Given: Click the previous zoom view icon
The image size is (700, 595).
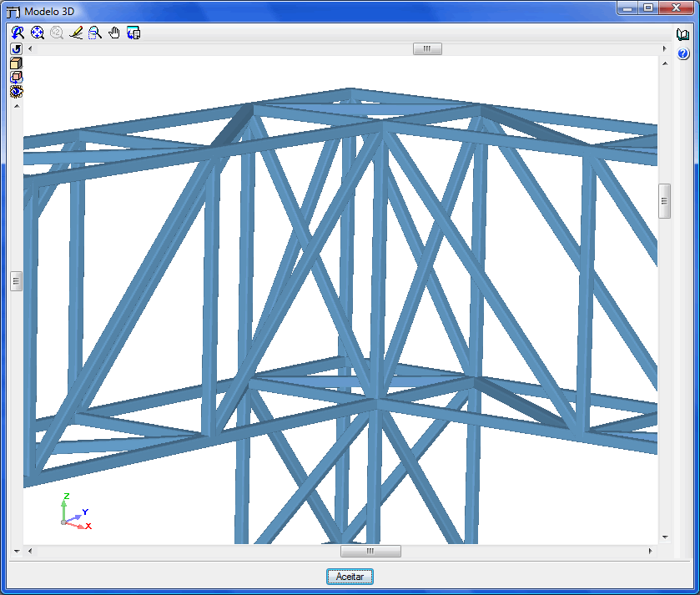Looking at the screenshot, I should [x=18, y=33].
